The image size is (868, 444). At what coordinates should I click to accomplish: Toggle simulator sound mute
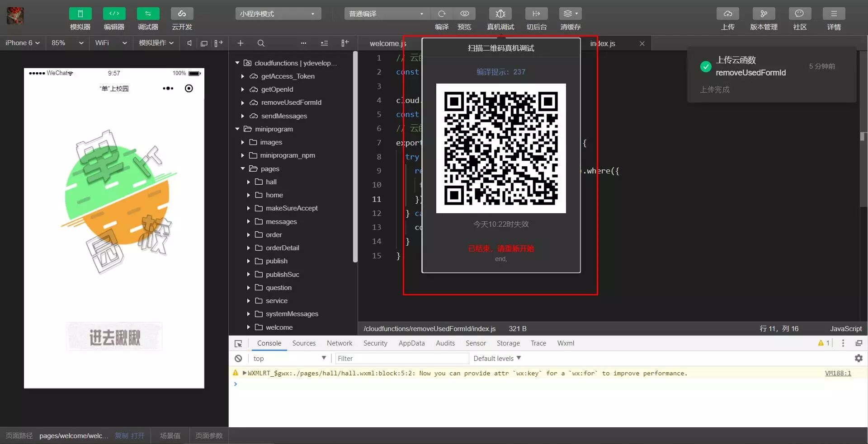pyautogui.click(x=189, y=43)
